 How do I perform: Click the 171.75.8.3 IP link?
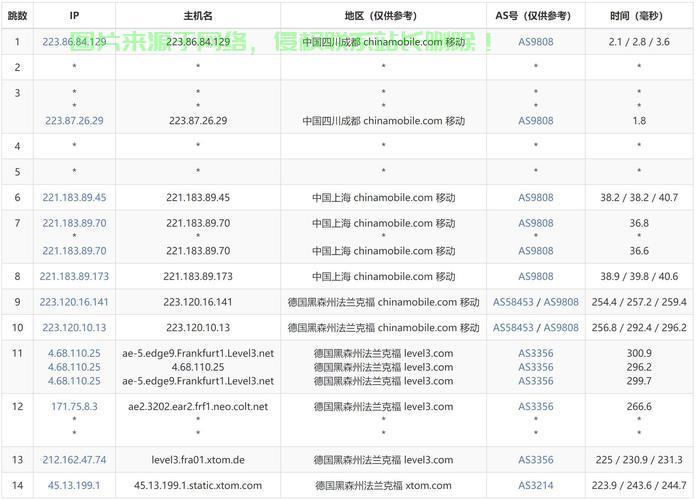(75, 406)
